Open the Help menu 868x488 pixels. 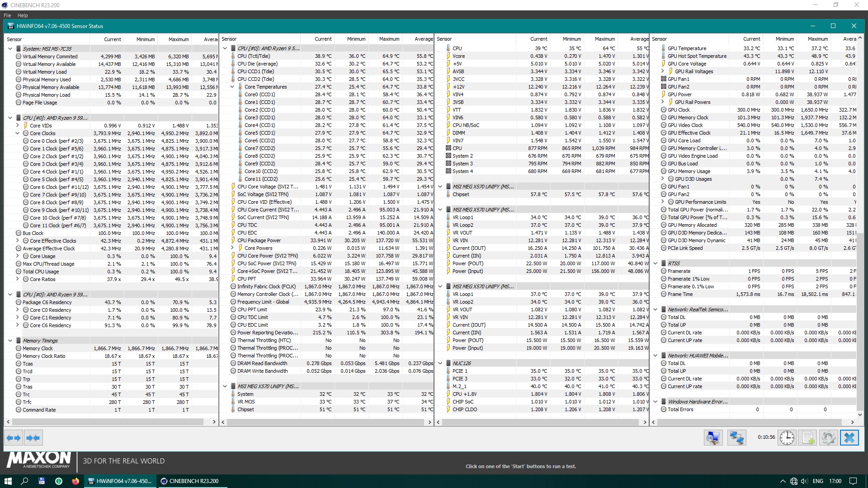23,15
